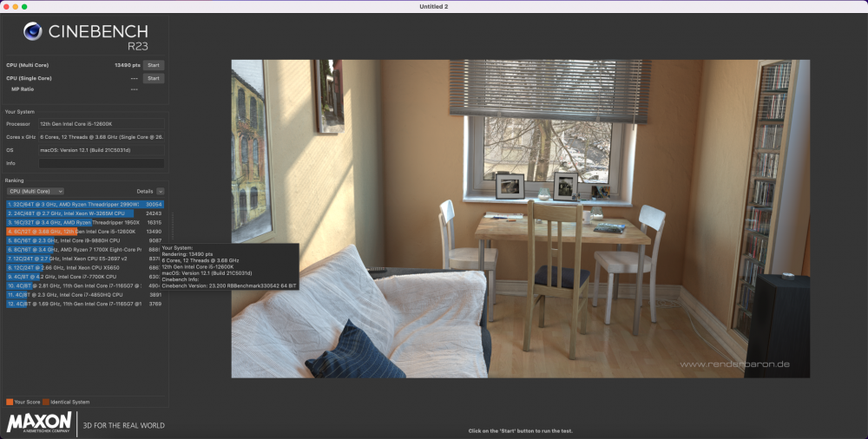Start the CPU (Multi Core) test

154,65
